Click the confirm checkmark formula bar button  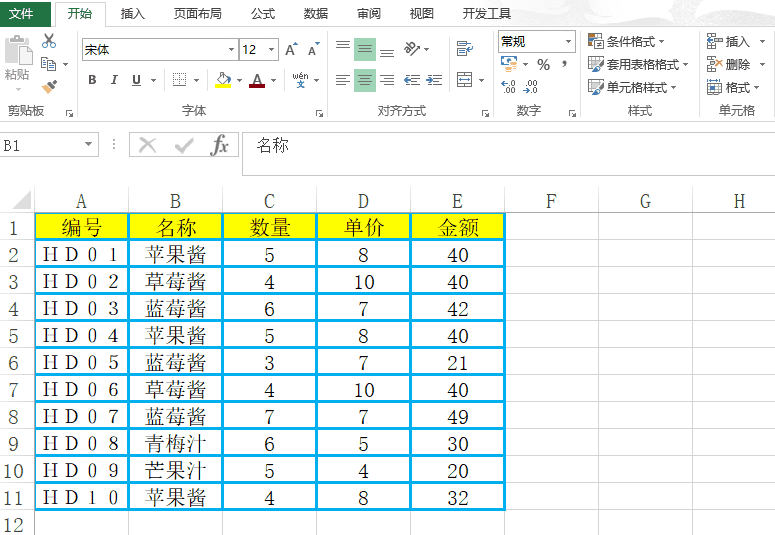tap(184, 145)
